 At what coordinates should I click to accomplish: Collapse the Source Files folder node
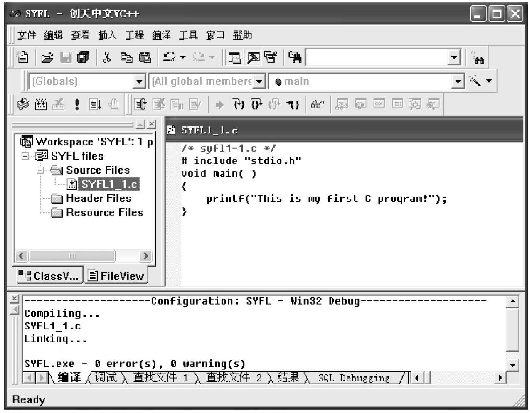[40, 170]
